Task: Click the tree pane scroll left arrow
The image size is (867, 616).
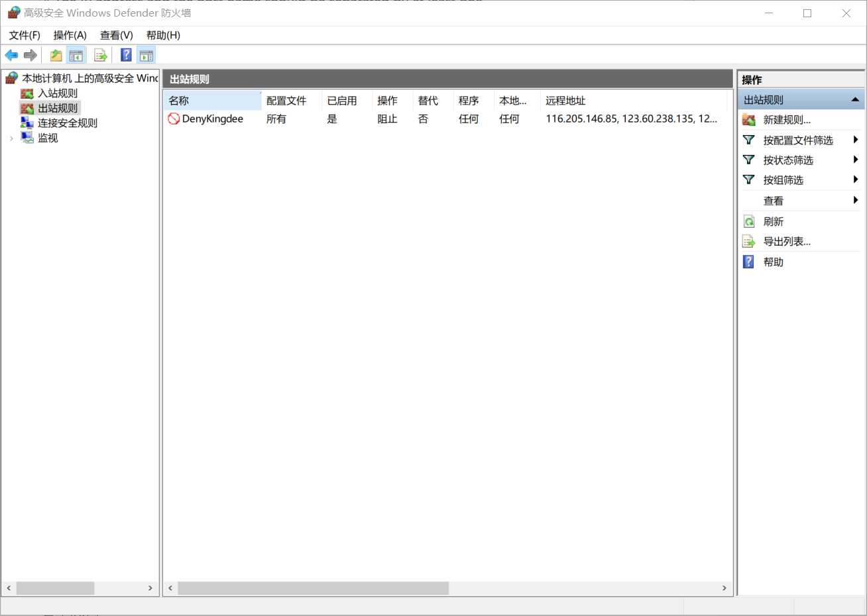Action: point(9,588)
